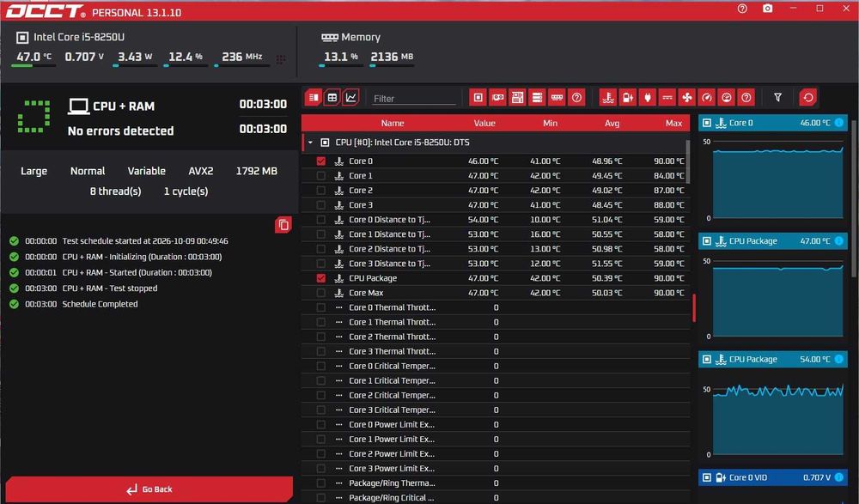The image size is (859, 504).
Task: Take a screenshot with the title bar camera icon
Action: 767,9
